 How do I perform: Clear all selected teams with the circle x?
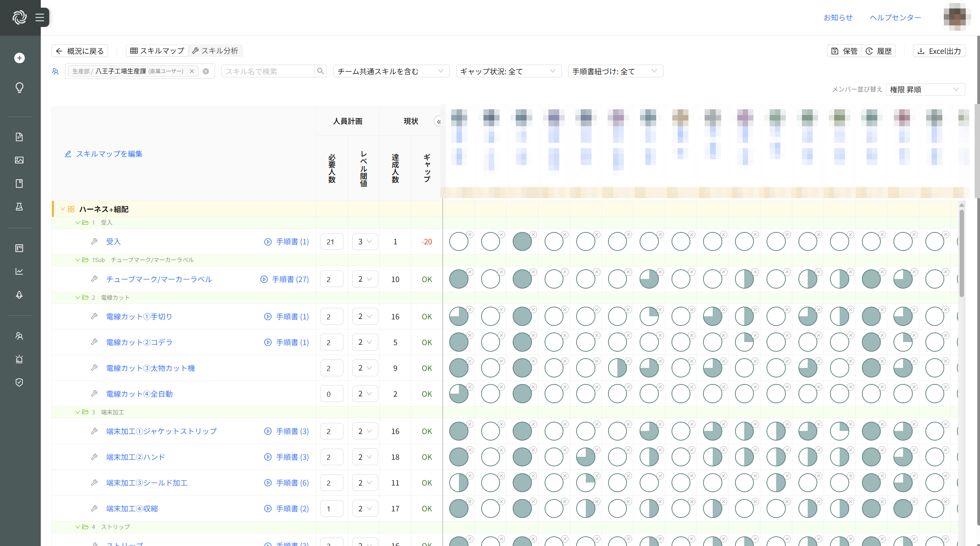(206, 71)
